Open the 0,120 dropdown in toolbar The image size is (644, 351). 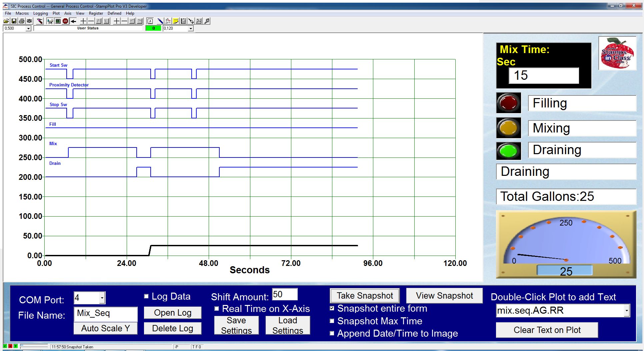click(191, 29)
